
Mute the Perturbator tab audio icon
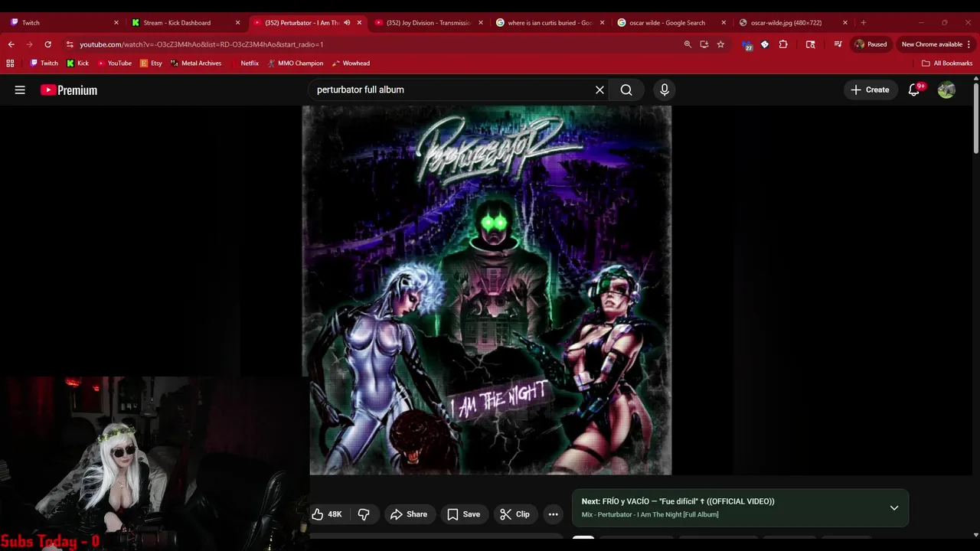click(347, 23)
